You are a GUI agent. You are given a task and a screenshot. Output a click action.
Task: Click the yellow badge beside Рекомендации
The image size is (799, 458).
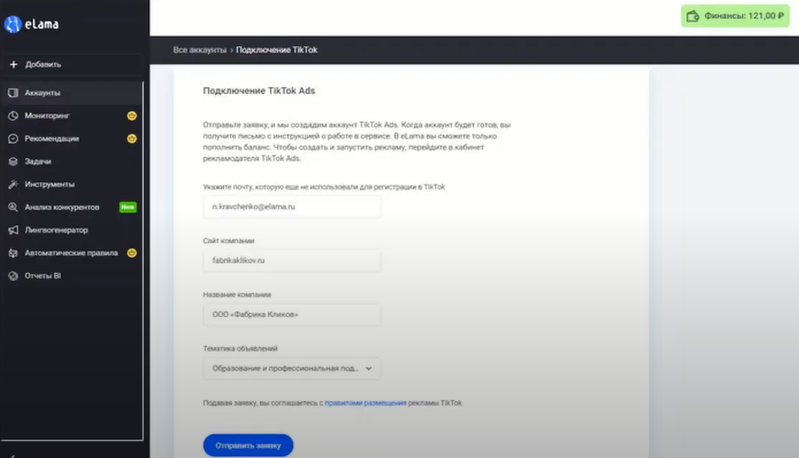pyautogui.click(x=131, y=139)
